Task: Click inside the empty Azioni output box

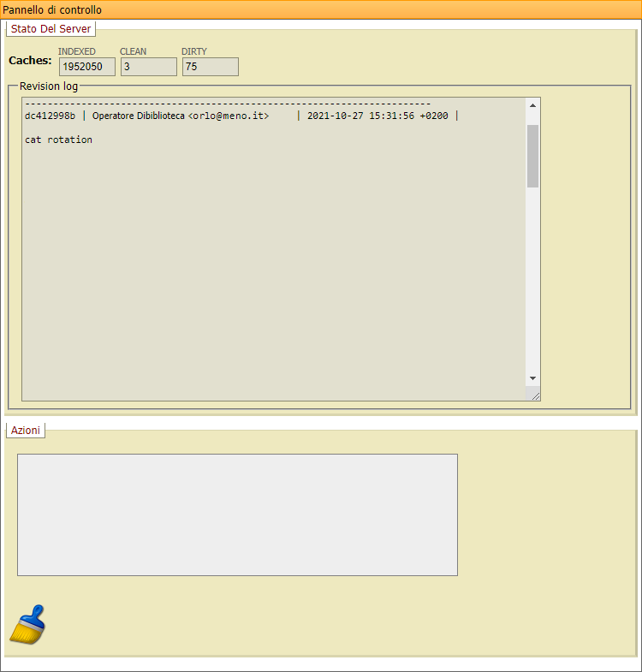Action: click(237, 514)
